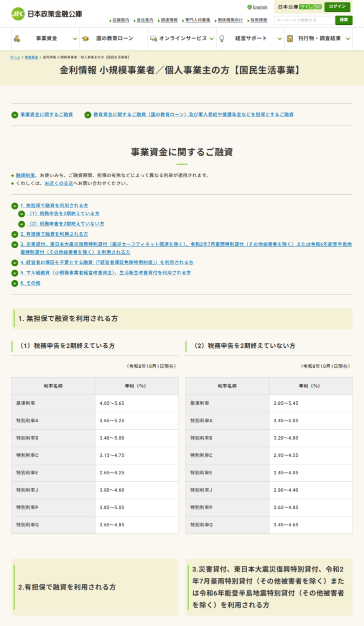
Task: Open 会社案内 header link
Action: coord(145,20)
